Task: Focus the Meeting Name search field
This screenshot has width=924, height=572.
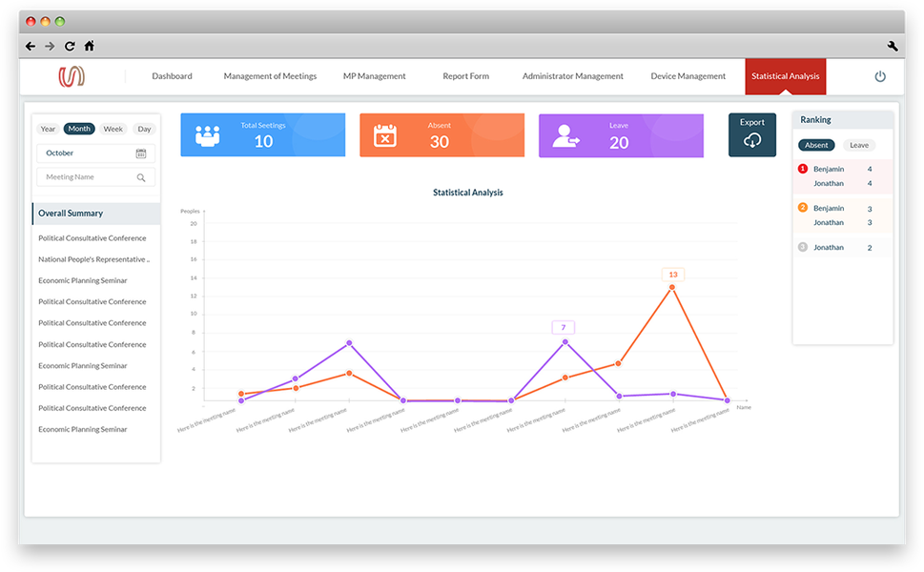Action: coord(96,177)
